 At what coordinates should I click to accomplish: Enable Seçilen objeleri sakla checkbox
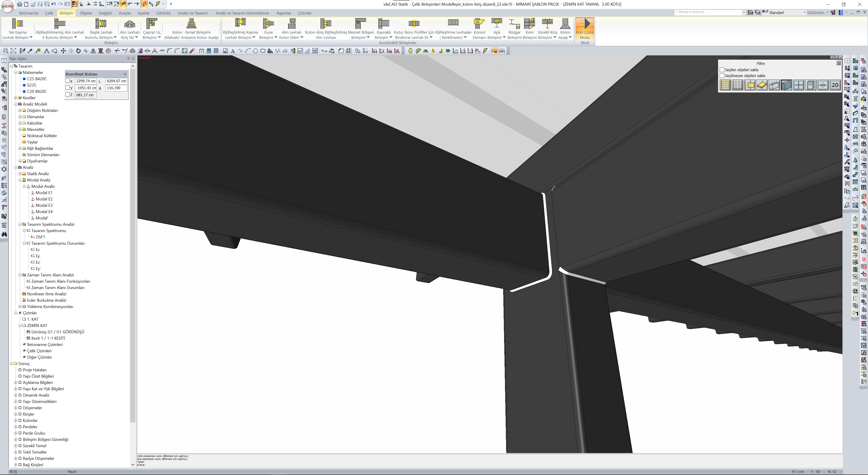coord(722,70)
